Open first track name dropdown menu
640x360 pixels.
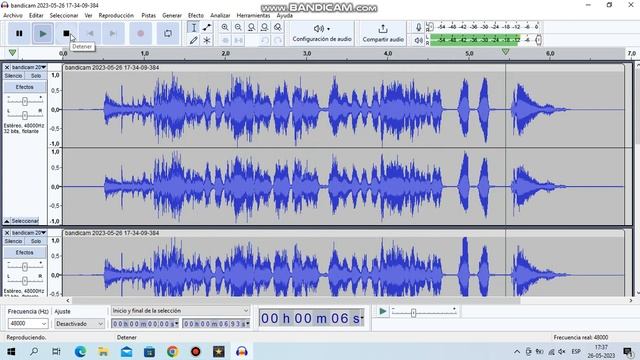tap(29, 67)
